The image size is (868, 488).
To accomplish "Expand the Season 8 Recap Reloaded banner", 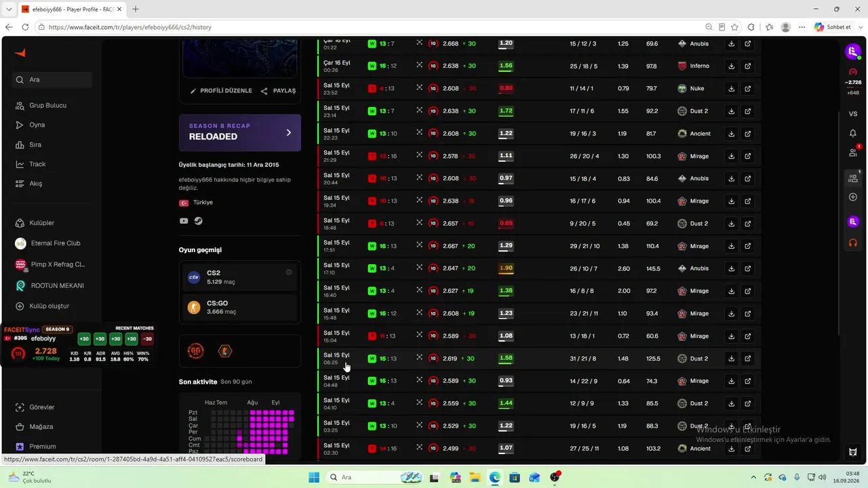I will (240, 132).
